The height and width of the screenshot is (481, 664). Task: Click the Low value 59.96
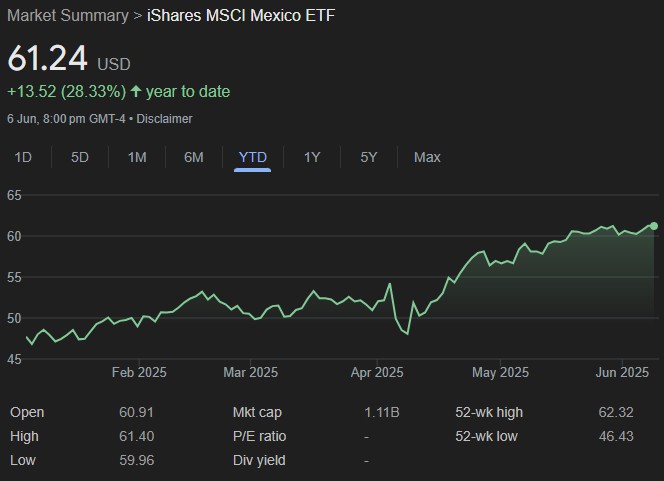click(x=136, y=461)
